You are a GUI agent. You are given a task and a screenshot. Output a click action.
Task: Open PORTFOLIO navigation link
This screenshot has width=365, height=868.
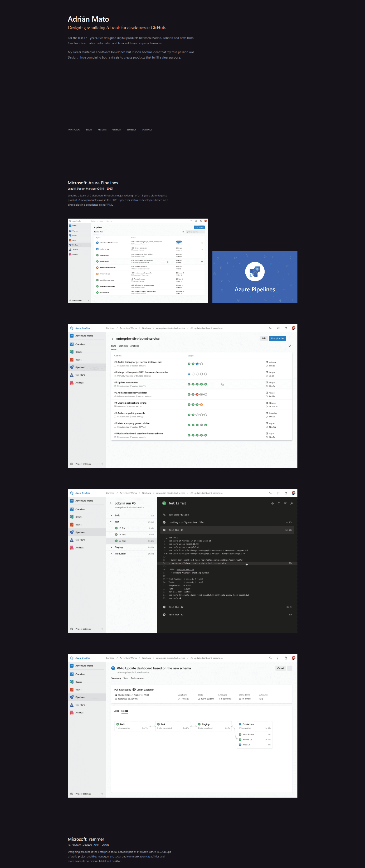[x=74, y=129]
